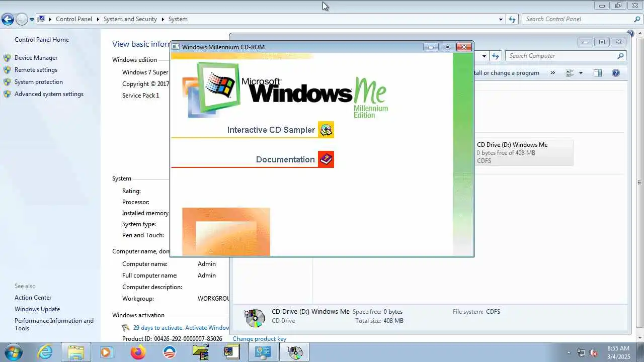Click Help icon in Computer window
This screenshot has height=362, width=644.
616,73
